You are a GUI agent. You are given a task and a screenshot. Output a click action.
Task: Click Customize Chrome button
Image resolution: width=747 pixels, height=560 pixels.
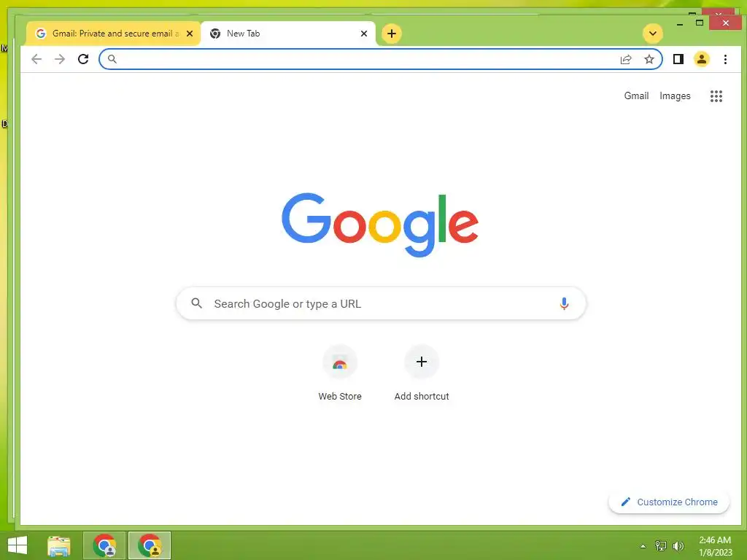(669, 502)
